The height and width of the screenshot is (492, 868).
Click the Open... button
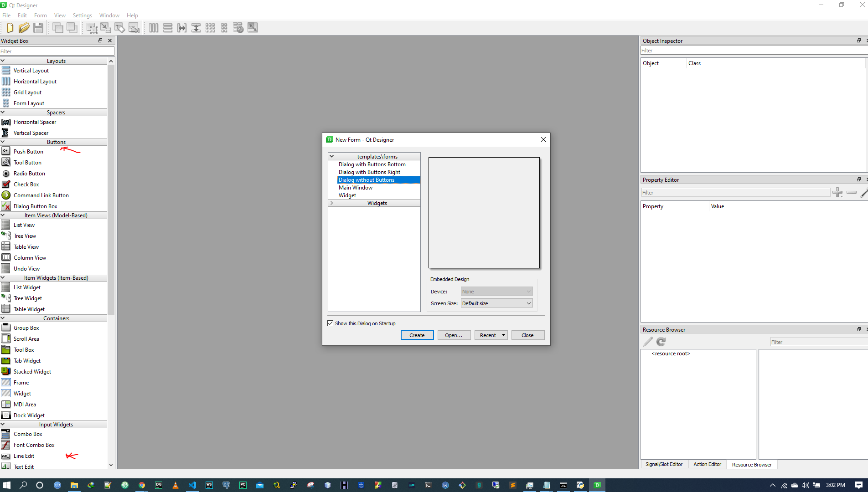pos(454,335)
